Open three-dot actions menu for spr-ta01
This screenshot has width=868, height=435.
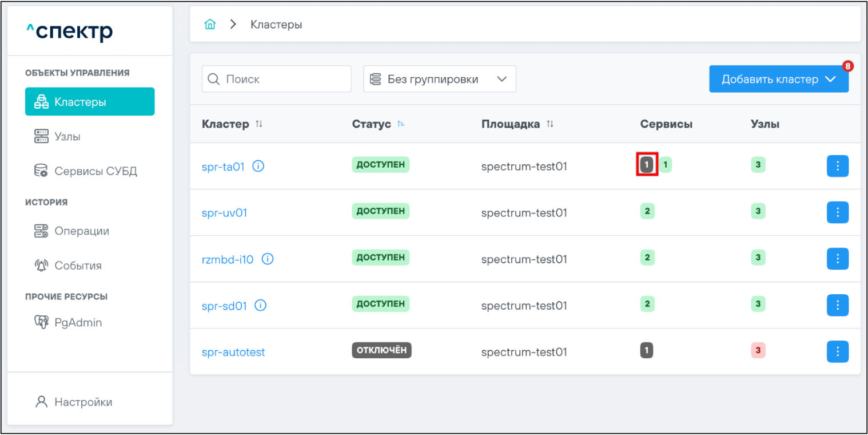pos(837,166)
